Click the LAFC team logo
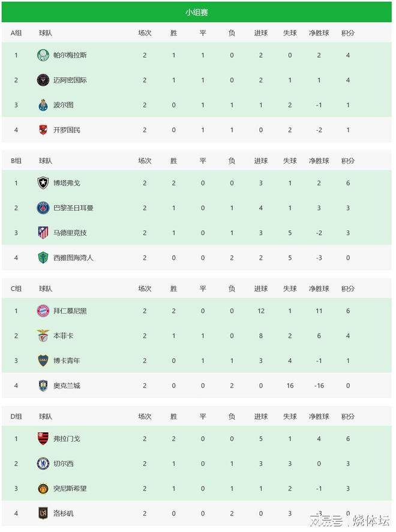The width and height of the screenshot is (396, 532). coord(43,513)
